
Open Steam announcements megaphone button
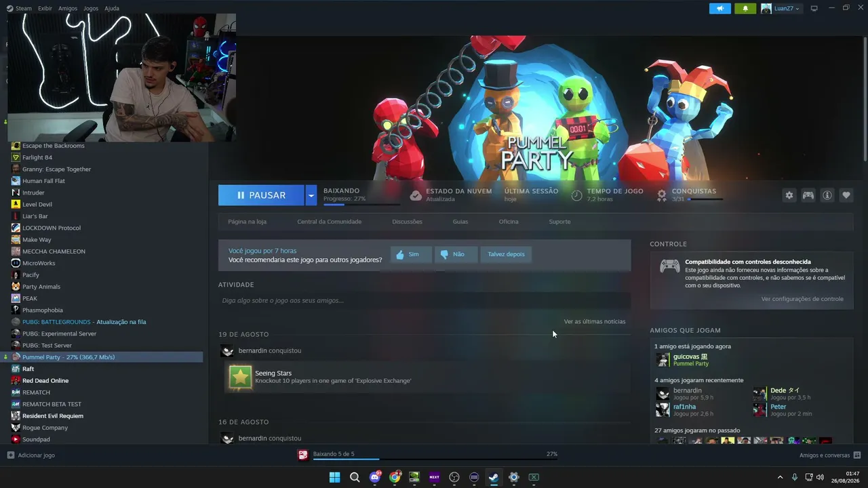pyautogui.click(x=720, y=8)
